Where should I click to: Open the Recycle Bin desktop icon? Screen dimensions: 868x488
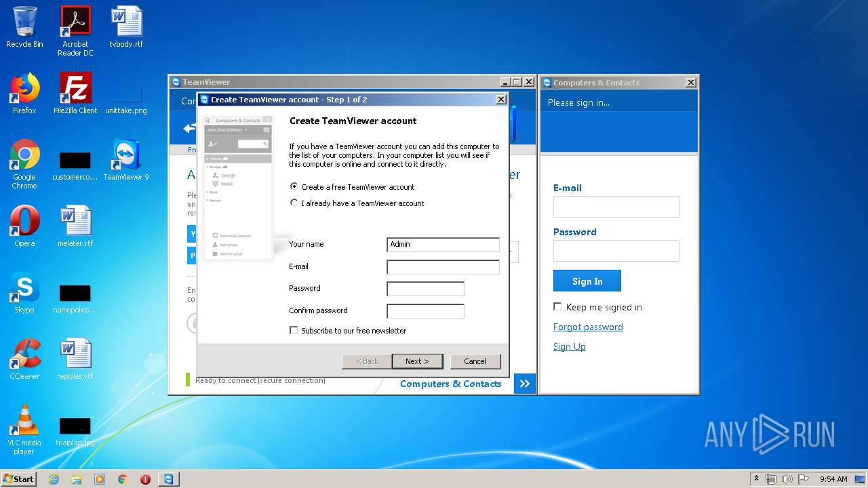click(24, 27)
